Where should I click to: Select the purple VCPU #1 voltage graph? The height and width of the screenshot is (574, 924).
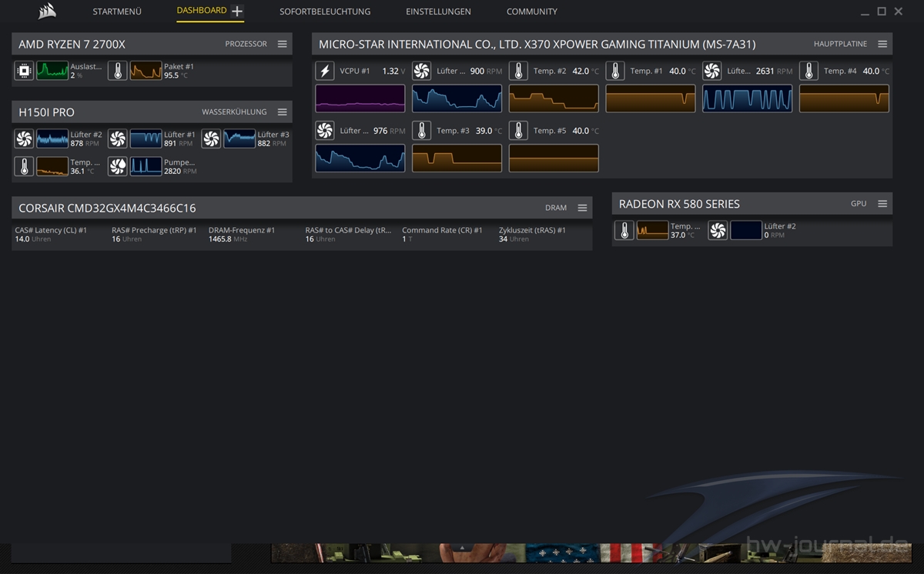360,98
